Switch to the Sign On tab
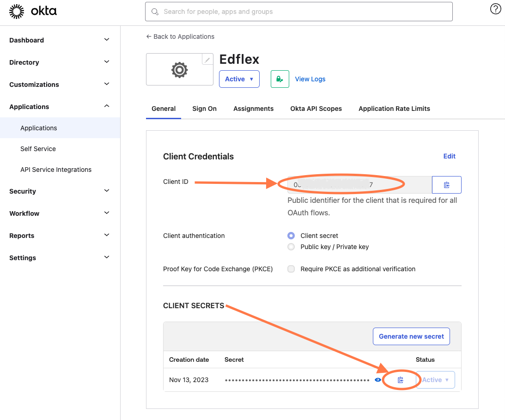This screenshot has height=420, width=505. click(205, 109)
